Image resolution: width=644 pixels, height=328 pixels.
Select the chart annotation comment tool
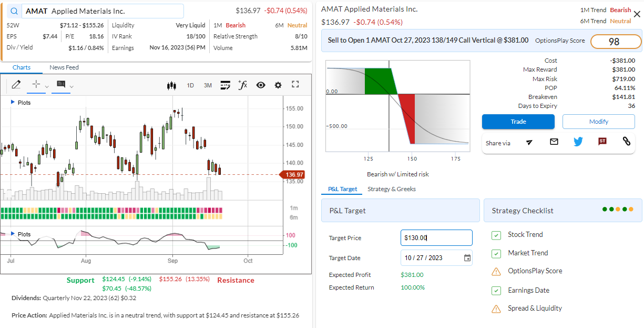61,84
